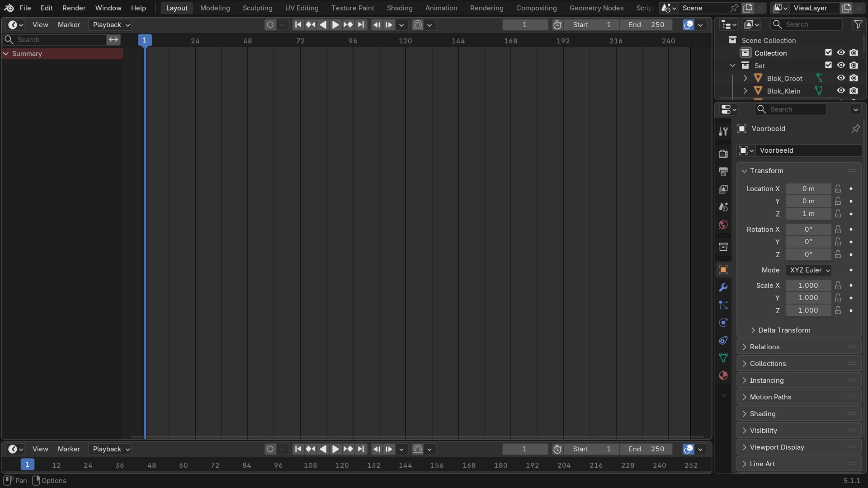This screenshot has width=868, height=488.
Task: Click the channel Search field in dope sheet
Action: coord(55,40)
